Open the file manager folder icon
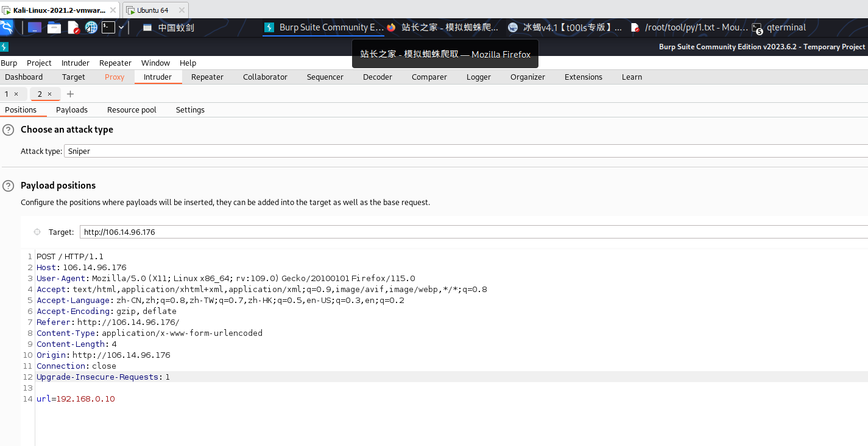This screenshot has width=868, height=446. click(x=54, y=27)
